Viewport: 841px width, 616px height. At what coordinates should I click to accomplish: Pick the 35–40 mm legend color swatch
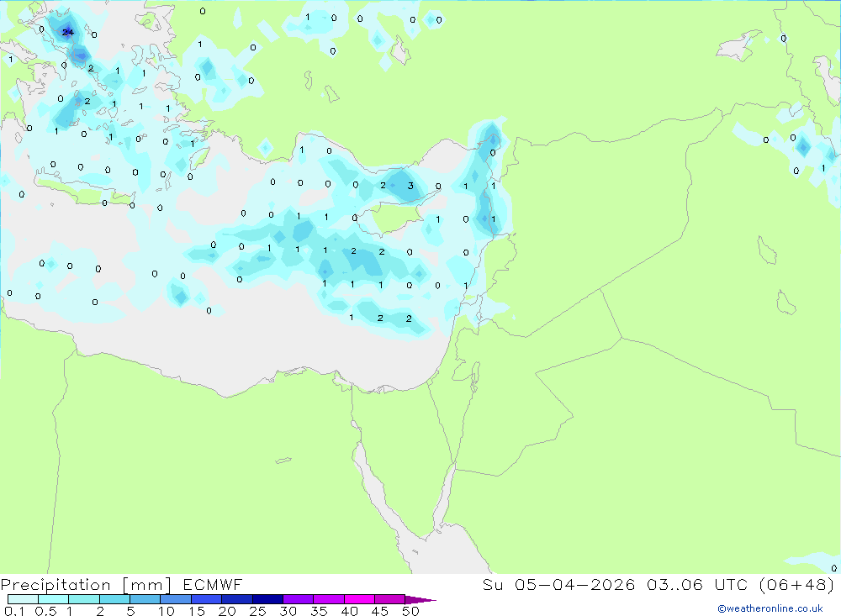click(x=328, y=599)
